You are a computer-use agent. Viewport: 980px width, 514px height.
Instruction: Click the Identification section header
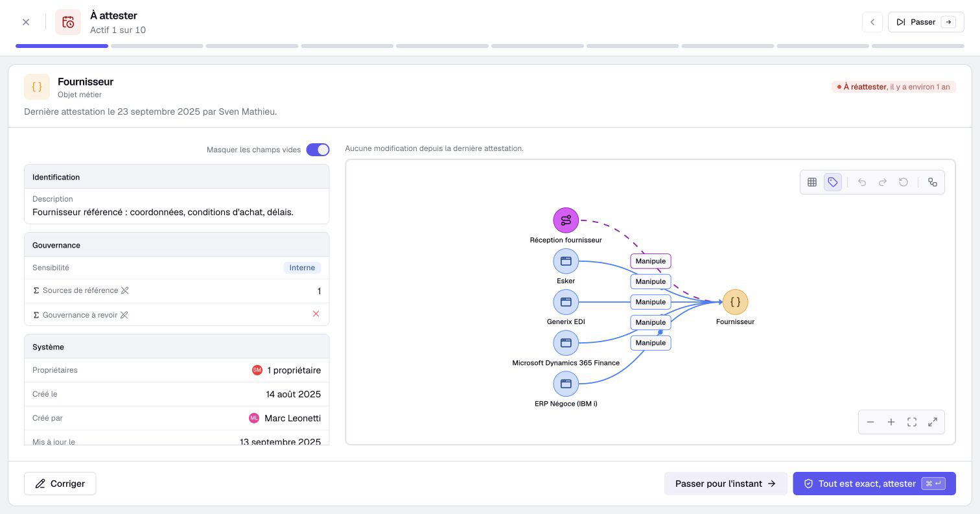coord(176,177)
